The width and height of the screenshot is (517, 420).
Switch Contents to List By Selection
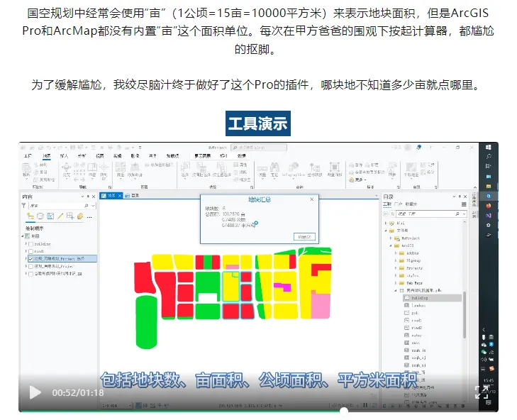[50, 216]
